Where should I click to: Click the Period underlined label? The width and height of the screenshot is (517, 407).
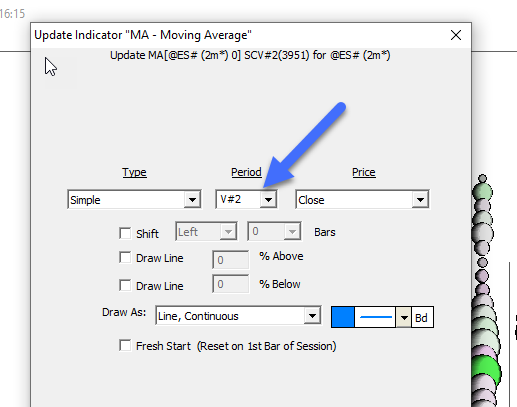(246, 172)
